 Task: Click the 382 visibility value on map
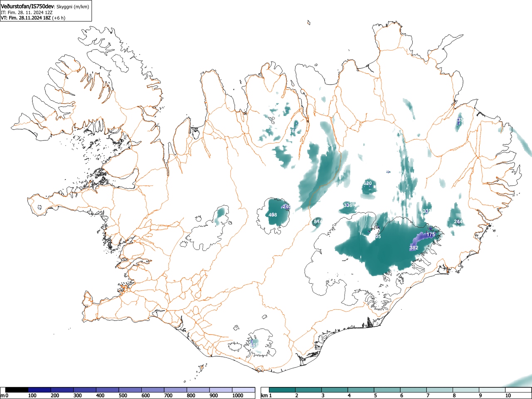click(x=414, y=248)
